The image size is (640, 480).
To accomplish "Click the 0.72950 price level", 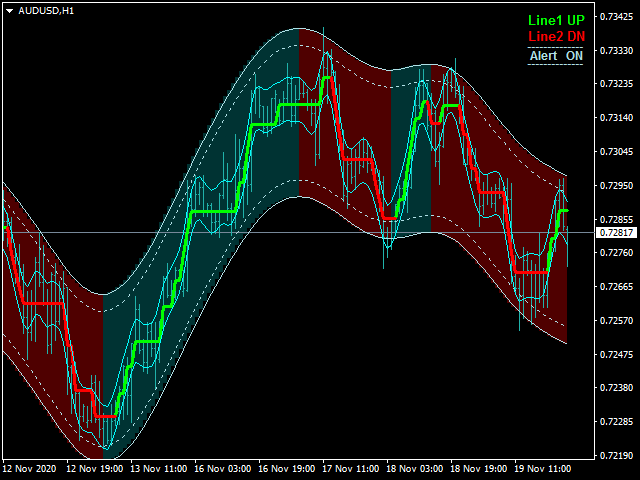I will point(616,185).
